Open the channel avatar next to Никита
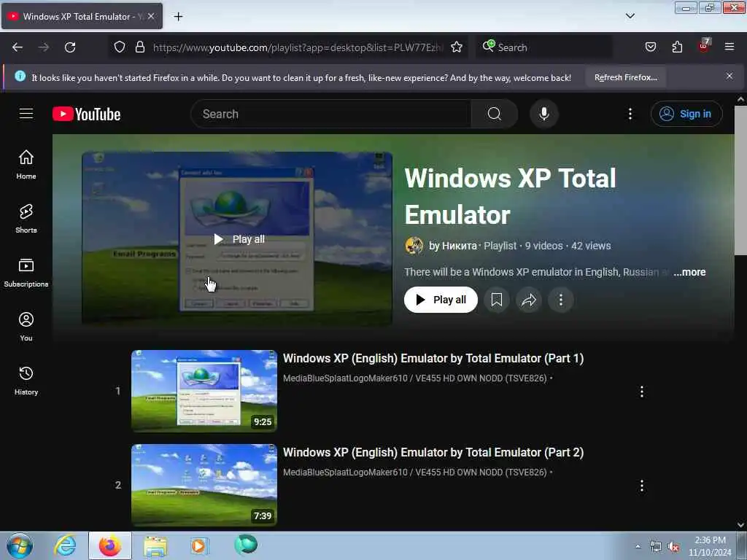The image size is (747, 560). 414,246
